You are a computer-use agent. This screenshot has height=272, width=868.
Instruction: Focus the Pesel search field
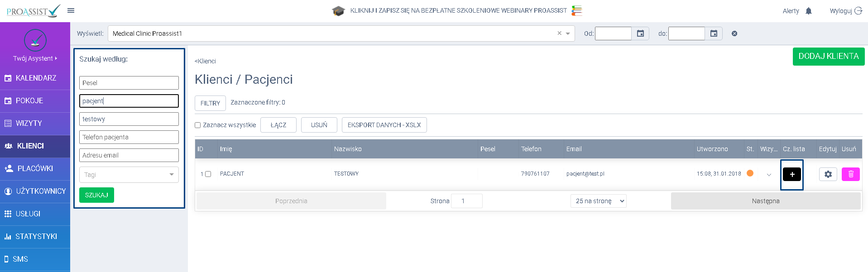[x=129, y=83]
